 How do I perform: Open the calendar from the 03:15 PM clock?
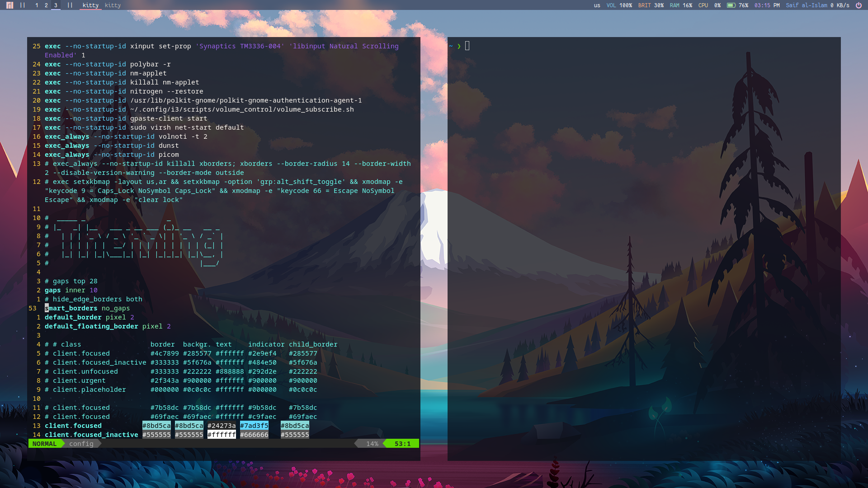click(x=767, y=5)
